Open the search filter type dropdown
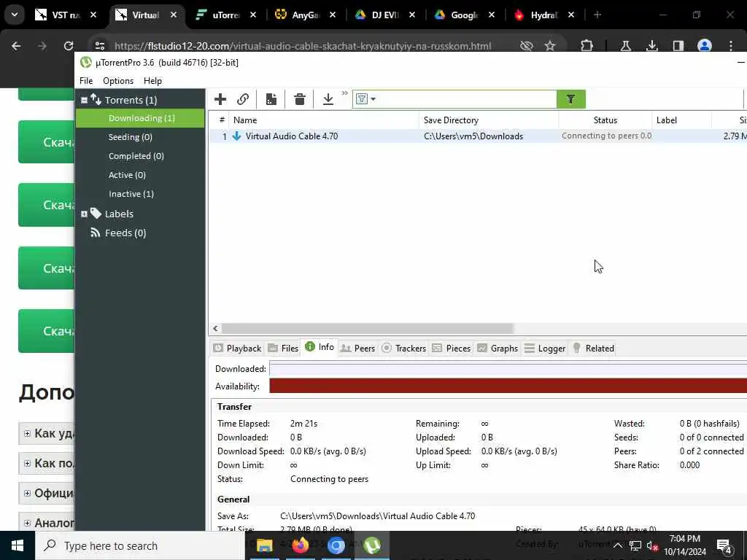The width and height of the screenshot is (747, 560). [x=366, y=99]
